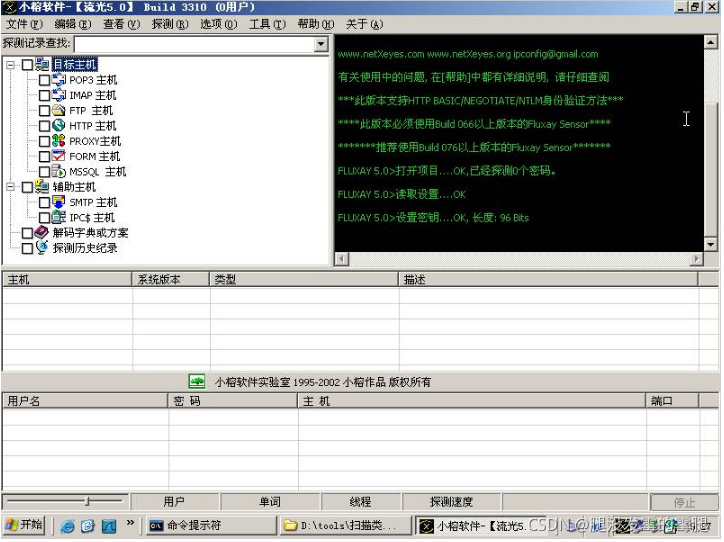Open the 关于(A) menu

point(364,24)
